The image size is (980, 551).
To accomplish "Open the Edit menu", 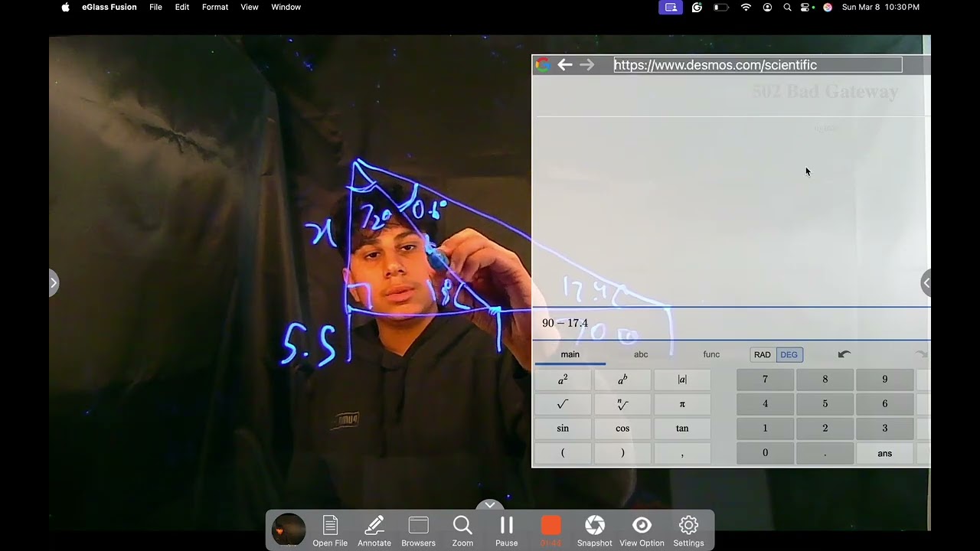I will coord(182,7).
